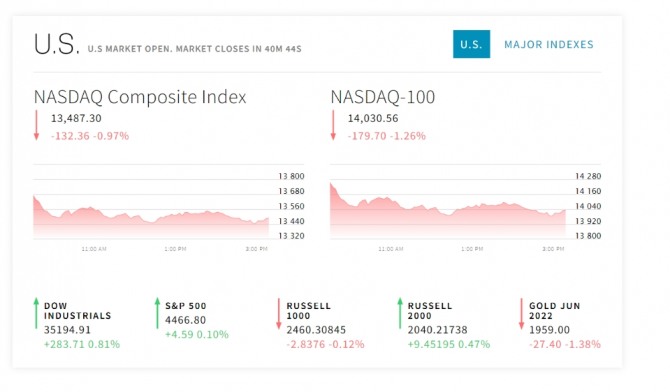Screen dimensions: 670x392
Task: Click the NASDAQ Composite intraday chart
Action: pos(169,207)
